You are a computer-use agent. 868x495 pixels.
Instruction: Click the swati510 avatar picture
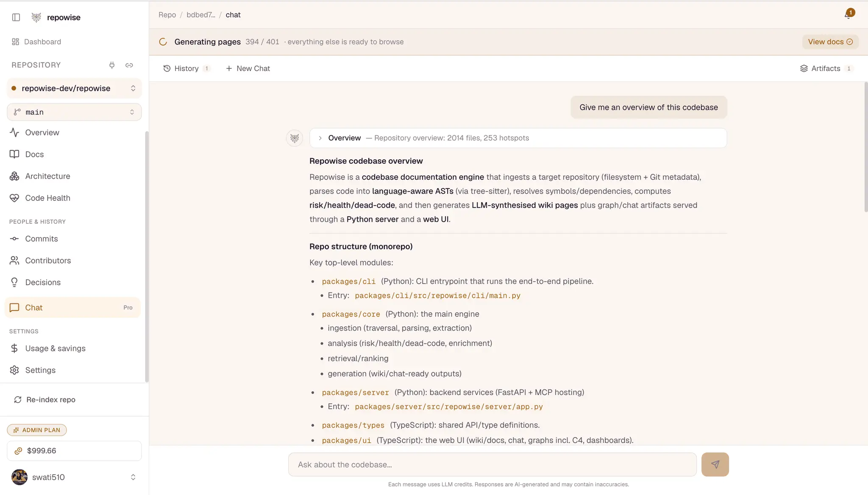click(x=19, y=477)
